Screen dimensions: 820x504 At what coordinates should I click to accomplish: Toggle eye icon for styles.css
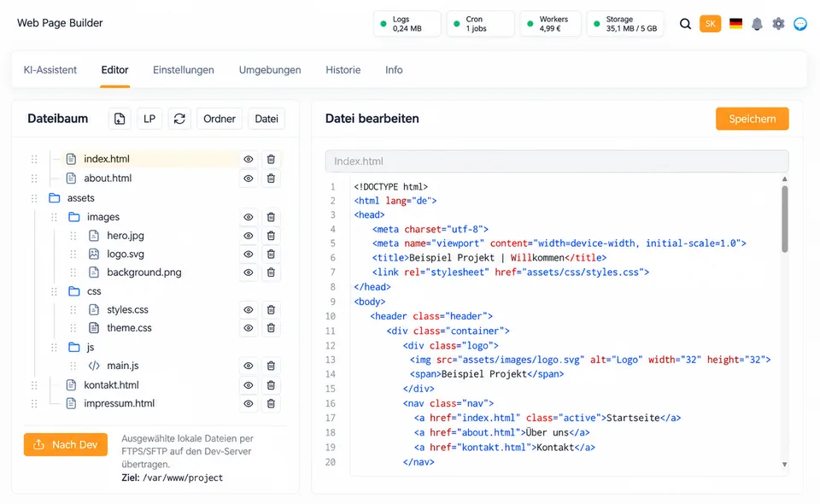(x=249, y=310)
